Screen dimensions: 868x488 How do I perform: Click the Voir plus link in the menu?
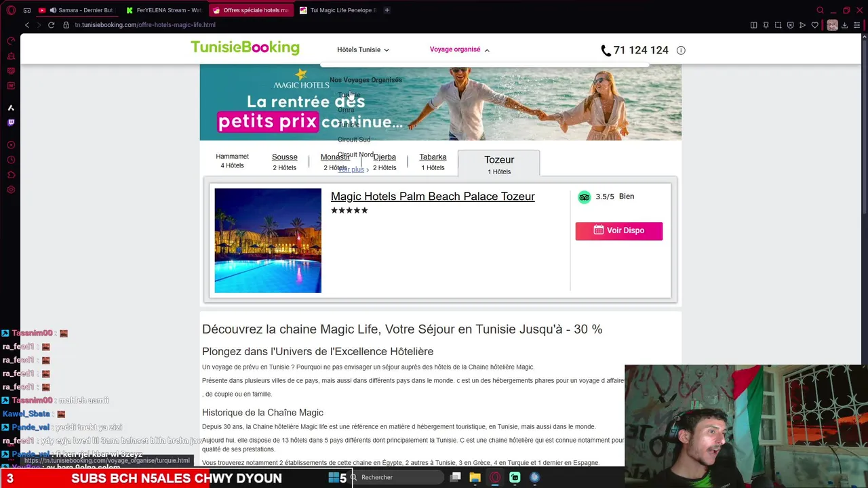tap(353, 169)
